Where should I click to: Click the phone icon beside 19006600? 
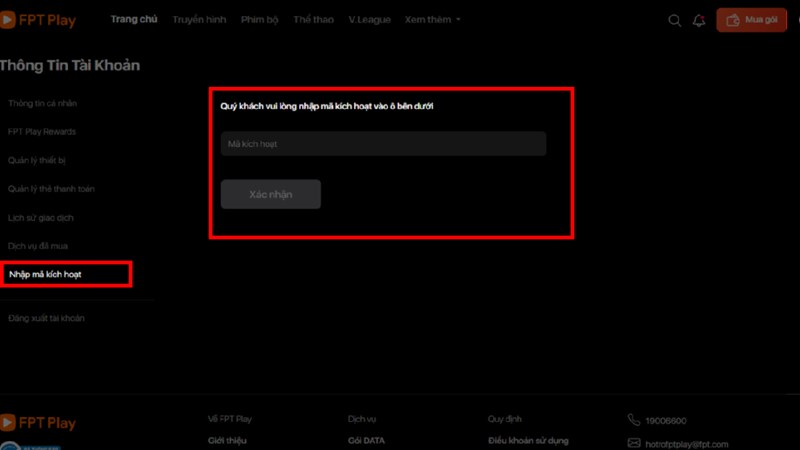(x=634, y=420)
